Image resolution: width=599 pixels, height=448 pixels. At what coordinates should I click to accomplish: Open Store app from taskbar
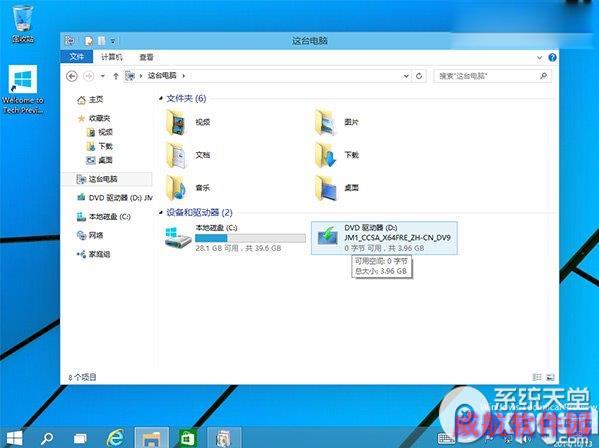click(x=188, y=438)
